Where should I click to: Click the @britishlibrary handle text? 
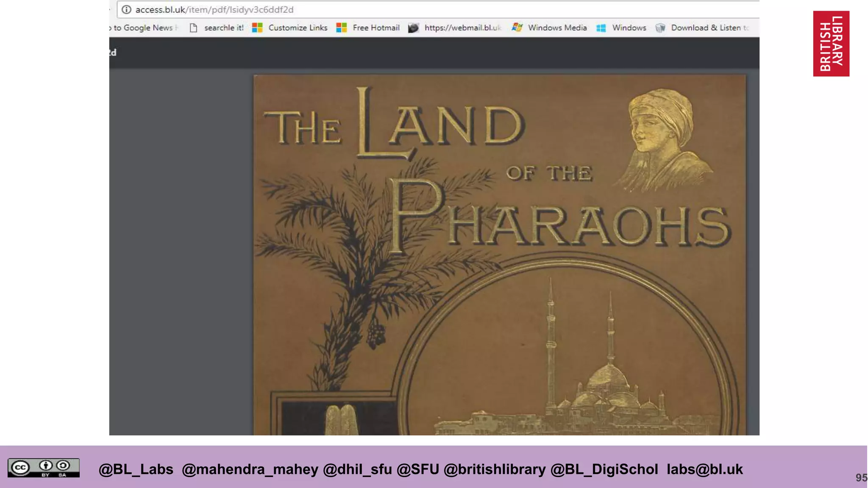pos(495,469)
